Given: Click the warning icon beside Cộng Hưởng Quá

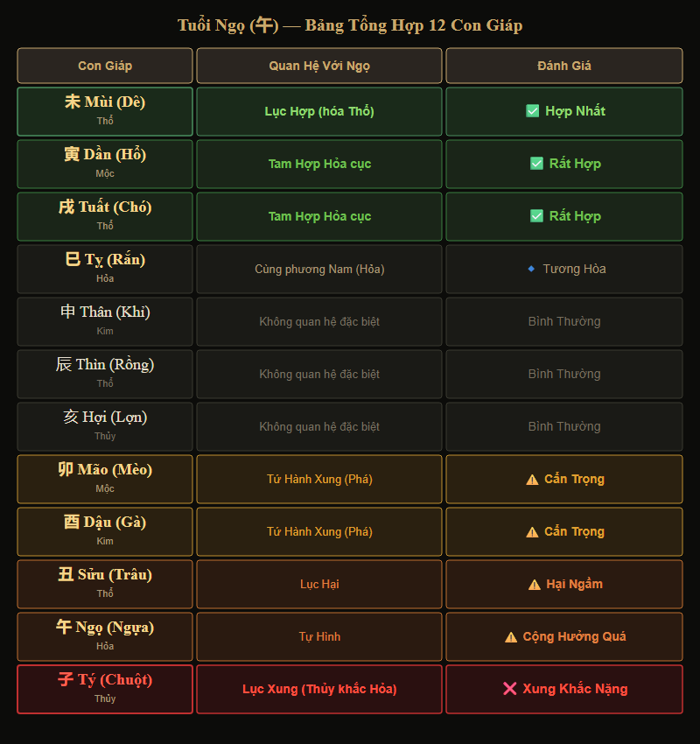Looking at the screenshot, I should pyautogui.click(x=510, y=637).
